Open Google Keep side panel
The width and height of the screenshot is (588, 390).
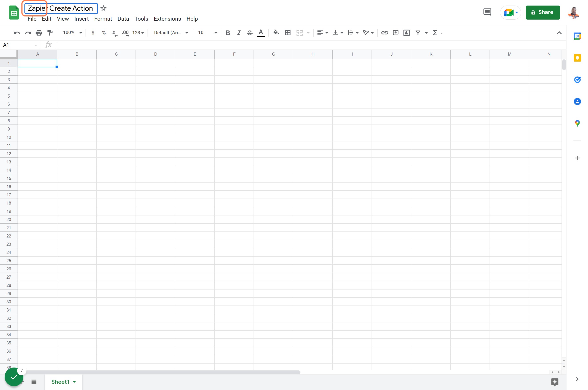[577, 58]
